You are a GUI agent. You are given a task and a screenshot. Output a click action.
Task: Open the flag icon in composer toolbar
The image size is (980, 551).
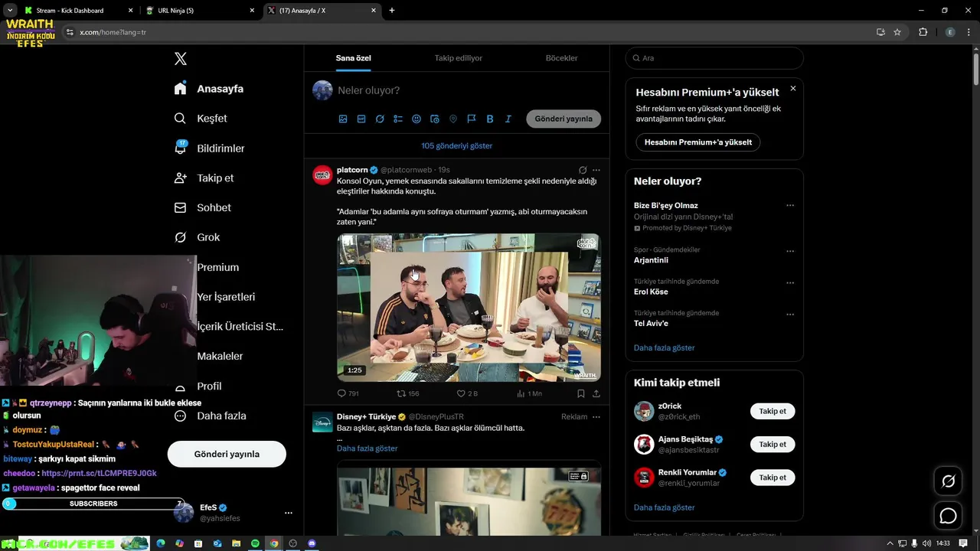point(472,119)
